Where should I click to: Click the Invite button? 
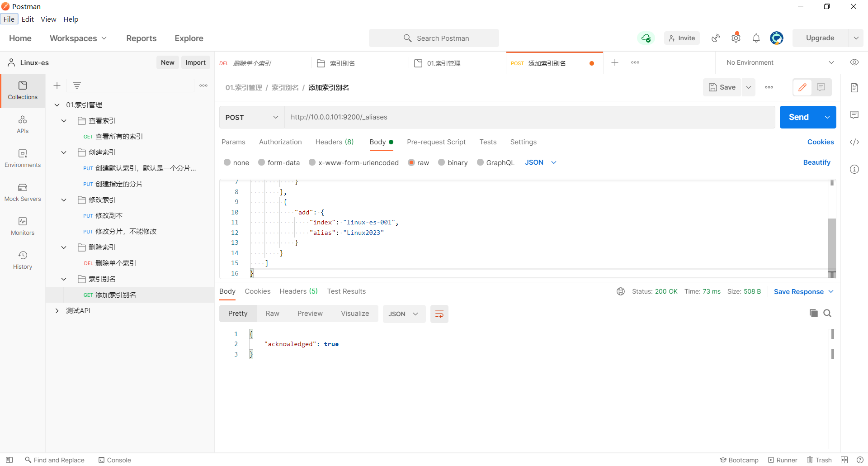(x=682, y=38)
